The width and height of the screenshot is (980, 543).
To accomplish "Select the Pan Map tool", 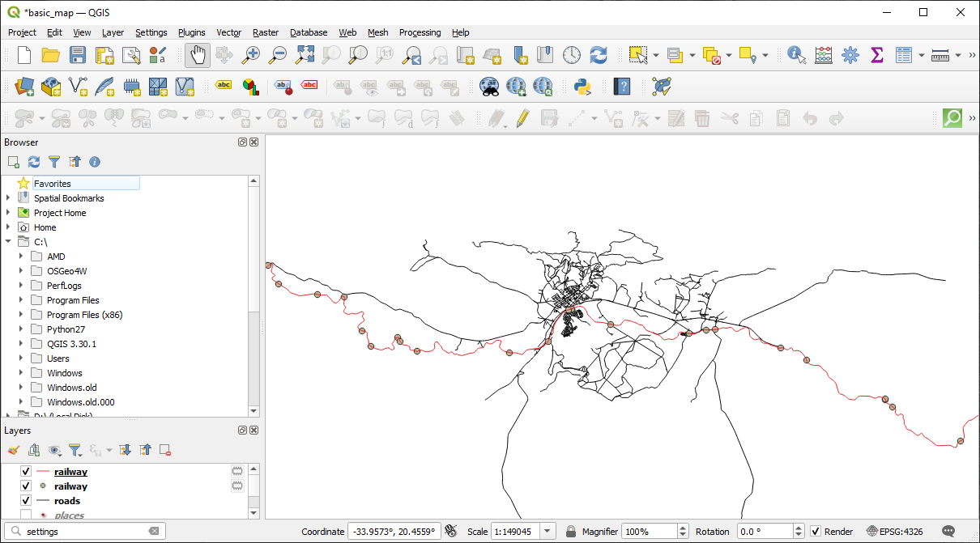I will (x=197, y=56).
